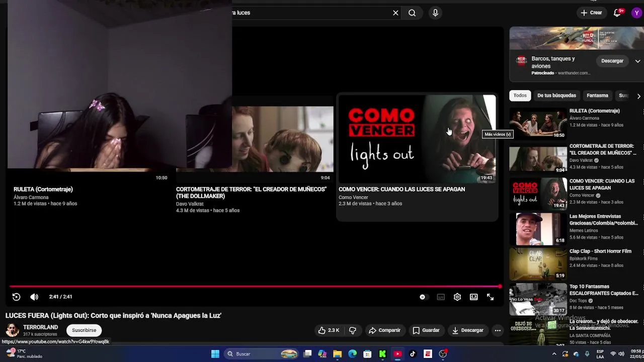Viewport: 644px width, 362px height.
Task: Open Task View from taskbar
Action: [x=307, y=354]
